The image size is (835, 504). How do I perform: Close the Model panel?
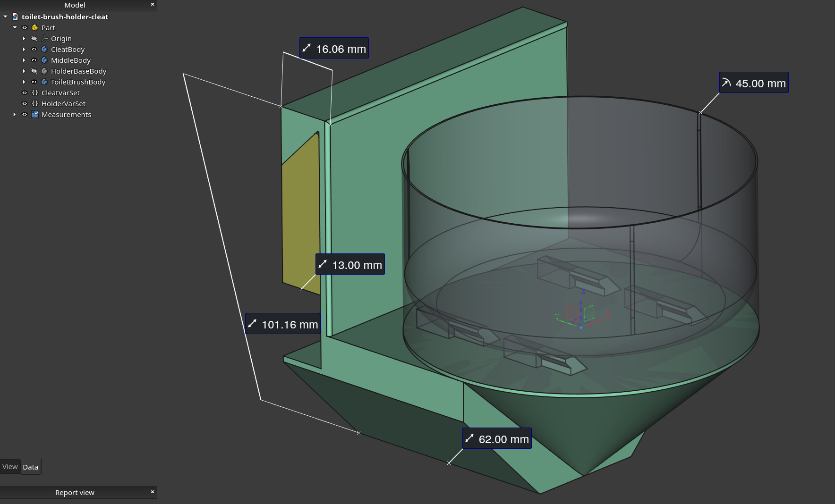pos(152,4)
